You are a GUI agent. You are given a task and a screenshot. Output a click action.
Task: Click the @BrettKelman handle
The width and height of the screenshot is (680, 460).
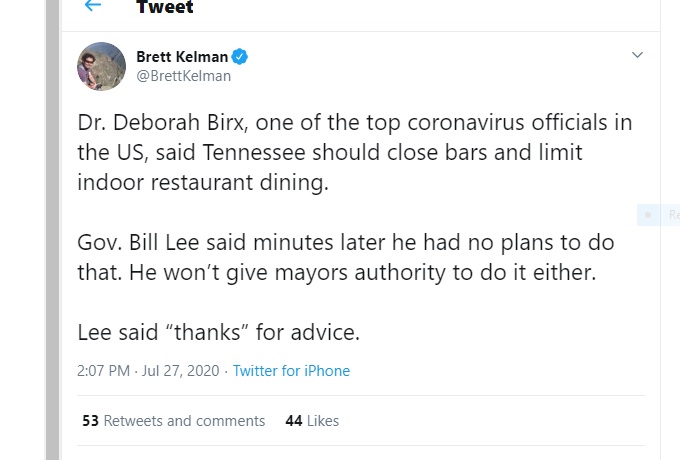[x=183, y=76]
